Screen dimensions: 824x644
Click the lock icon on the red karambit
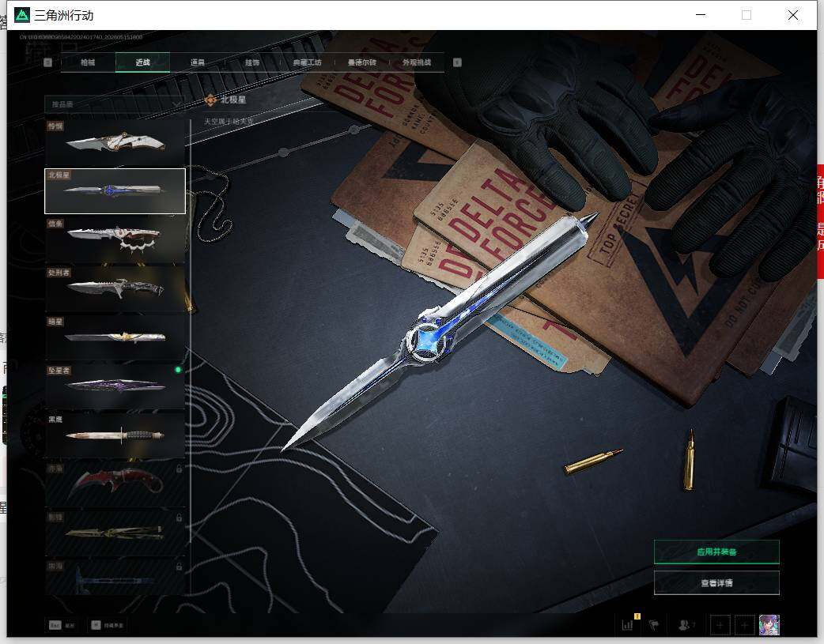click(x=180, y=469)
